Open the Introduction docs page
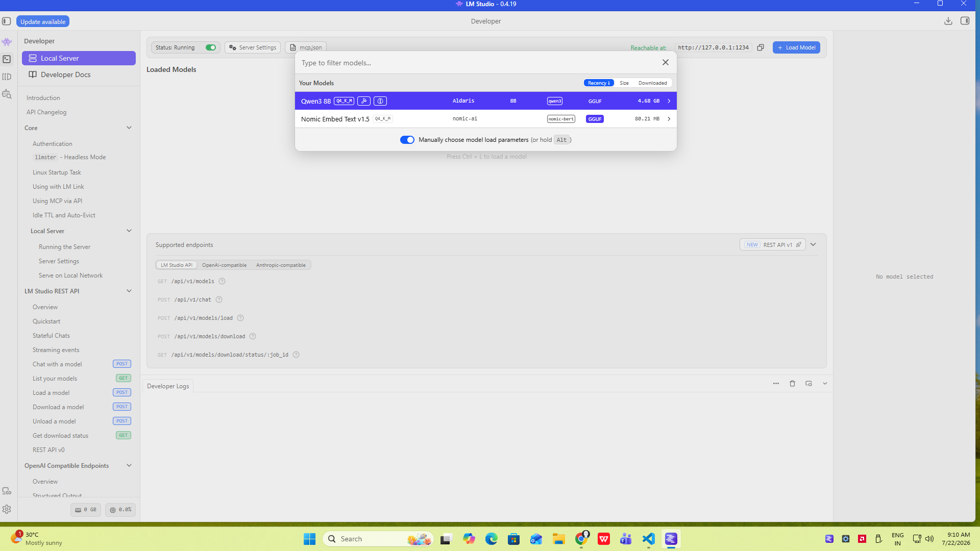The height and width of the screenshot is (551, 980). [x=43, y=98]
